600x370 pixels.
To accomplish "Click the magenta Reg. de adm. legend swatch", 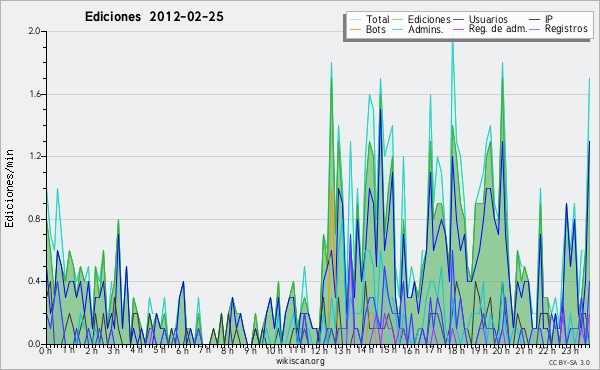I will tap(459, 29).
